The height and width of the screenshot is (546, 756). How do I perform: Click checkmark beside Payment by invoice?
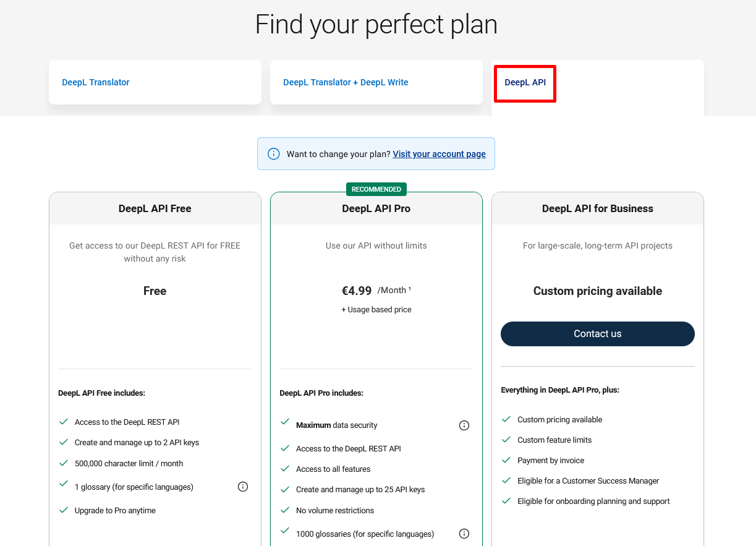tap(506, 460)
